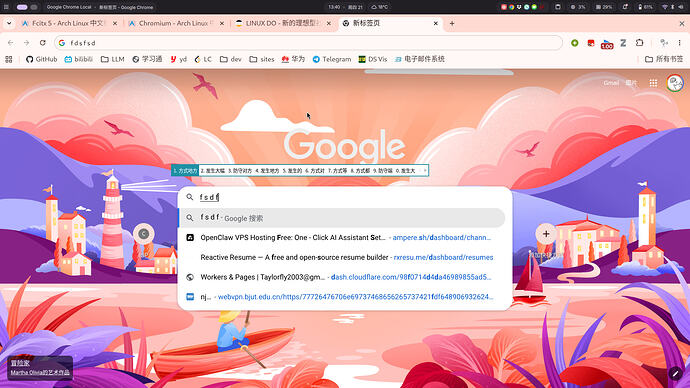The image size is (690, 388).
Task: Open the Gmail link on new tab page
Action: tap(611, 83)
